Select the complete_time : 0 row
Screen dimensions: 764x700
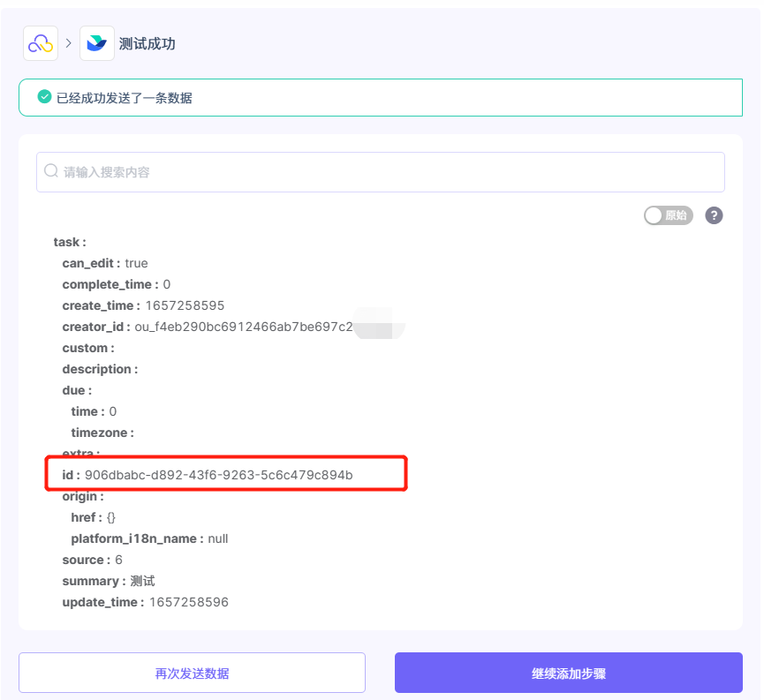116,284
